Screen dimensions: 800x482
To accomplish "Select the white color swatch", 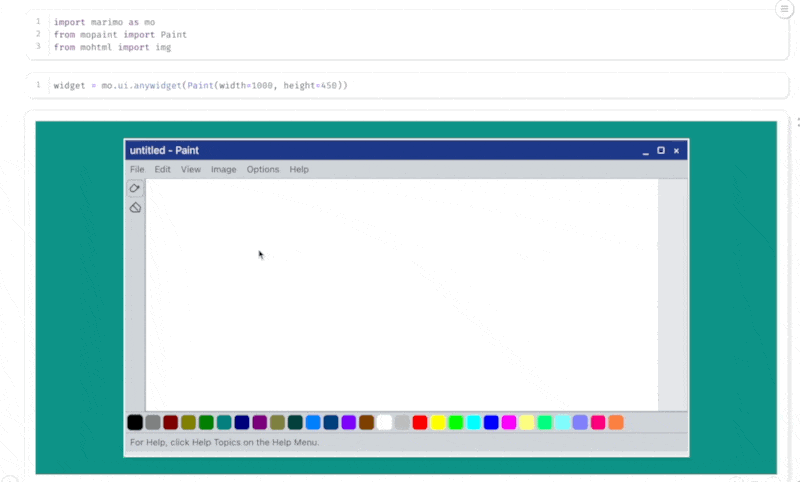I will click(384, 423).
